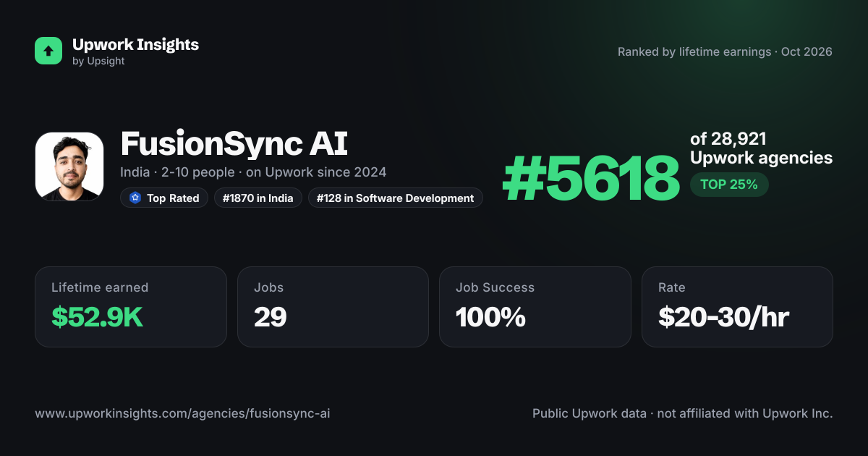The image size is (868, 456).
Task: Click the 29 jobs value
Action: (271, 317)
